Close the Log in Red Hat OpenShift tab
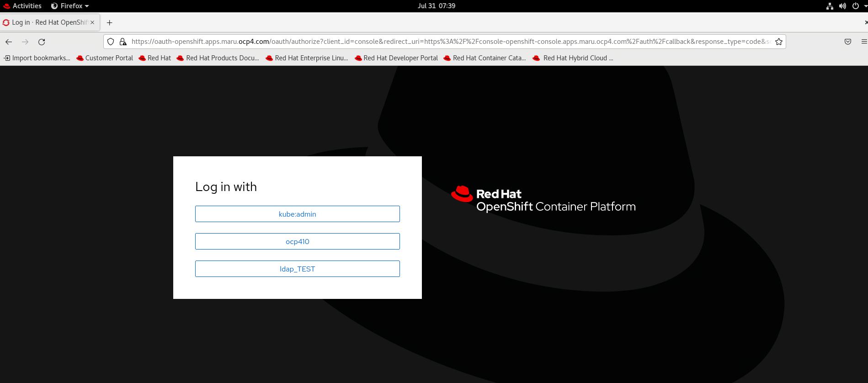The width and height of the screenshot is (868, 383). [x=92, y=22]
